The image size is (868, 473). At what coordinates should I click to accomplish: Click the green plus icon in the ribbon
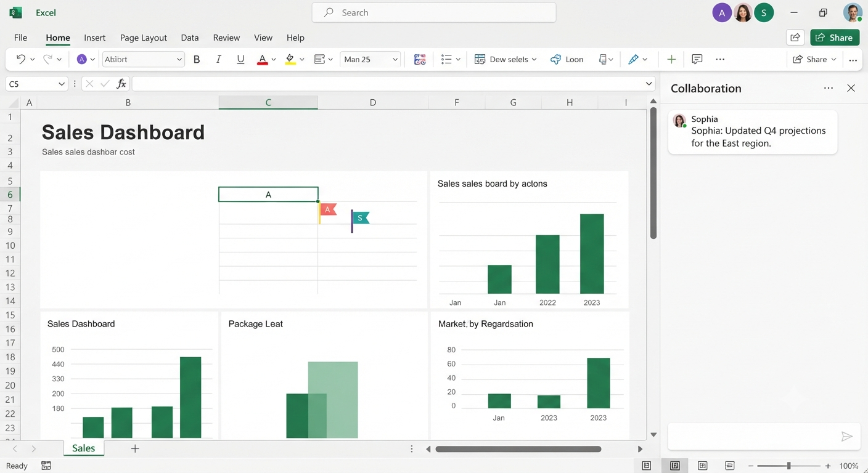coord(671,59)
